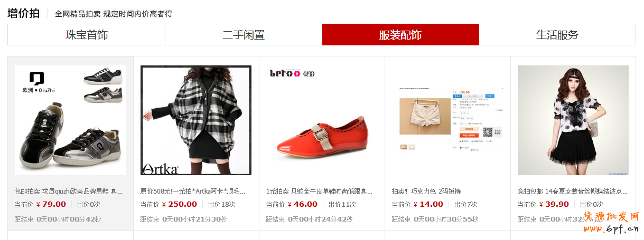Click the 竞拍包邮 14春夏女装蕾丝 title link
The width and height of the screenshot is (644, 240).
[x=572, y=191]
